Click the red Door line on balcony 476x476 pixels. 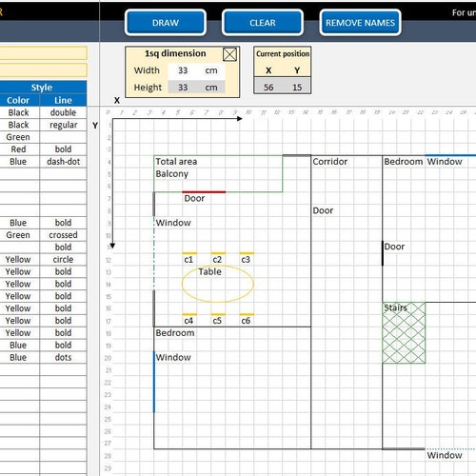pyautogui.click(x=204, y=192)
